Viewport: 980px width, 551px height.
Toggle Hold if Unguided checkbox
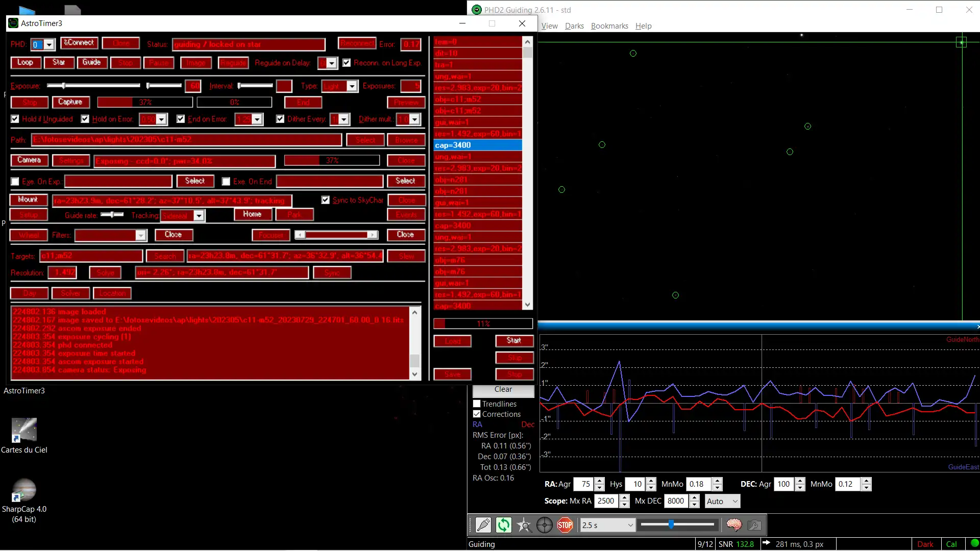pyautogui.click(x=15, y=119)
